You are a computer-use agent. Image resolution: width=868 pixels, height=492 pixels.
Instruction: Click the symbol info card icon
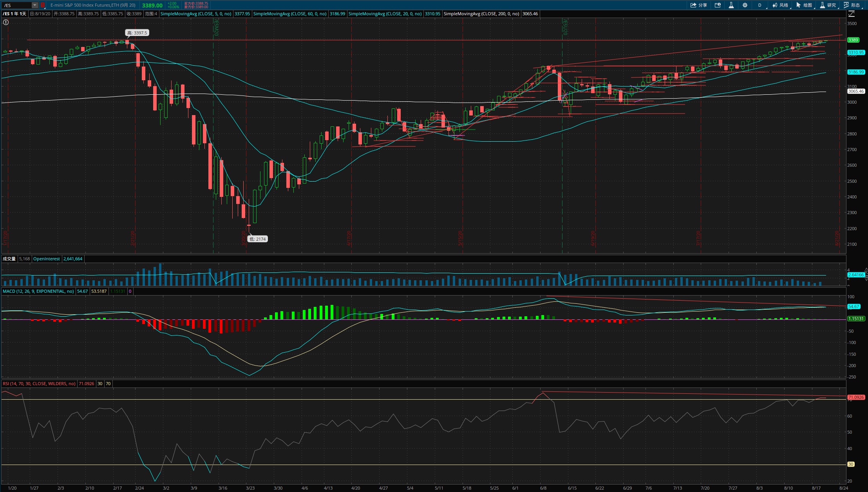(x=718, y=5)
